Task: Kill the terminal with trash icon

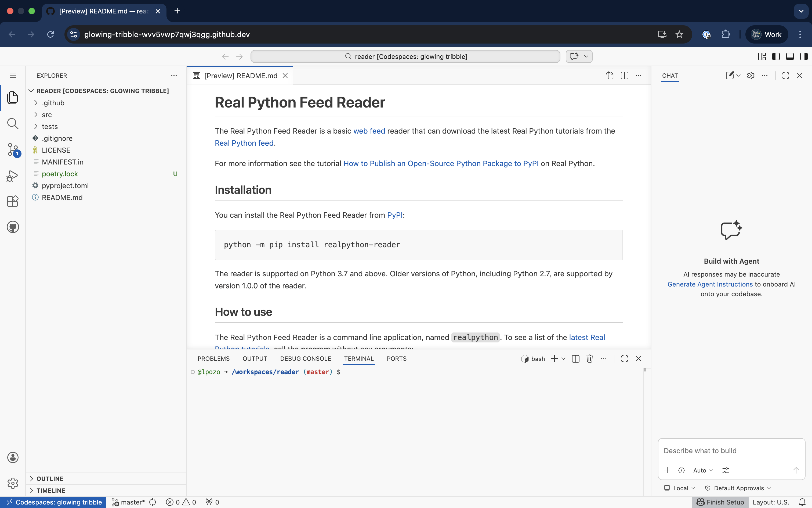Action: click(590, 359)
